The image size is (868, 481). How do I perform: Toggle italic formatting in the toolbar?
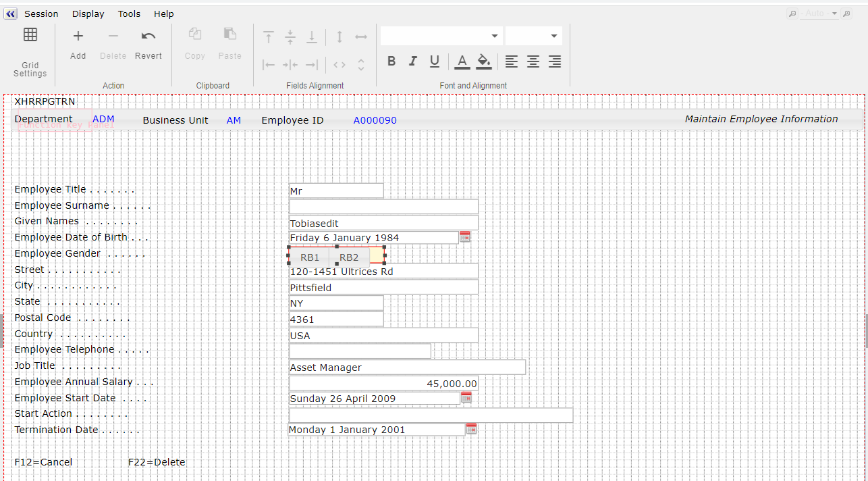point(413,61)
